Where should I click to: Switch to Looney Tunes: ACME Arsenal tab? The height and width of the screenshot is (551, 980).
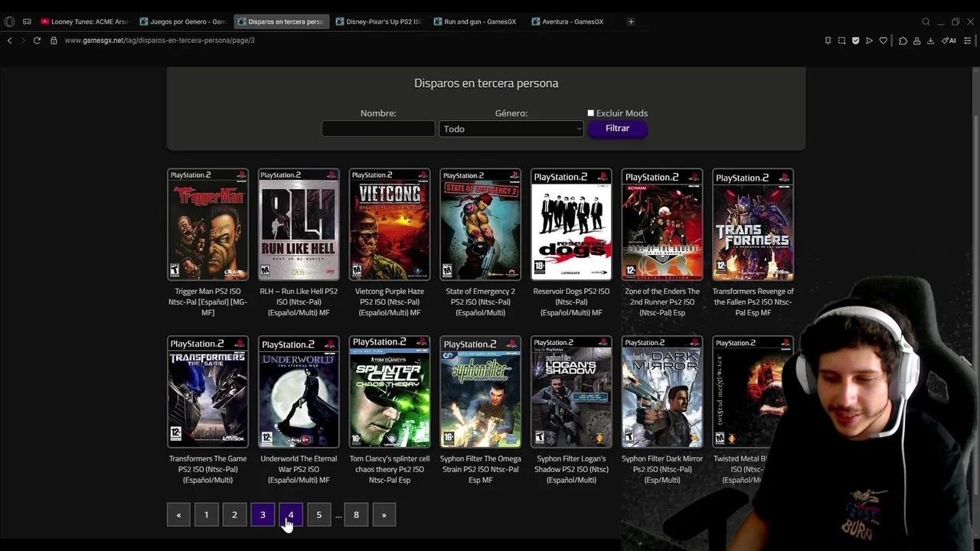(x=84, y=21)
